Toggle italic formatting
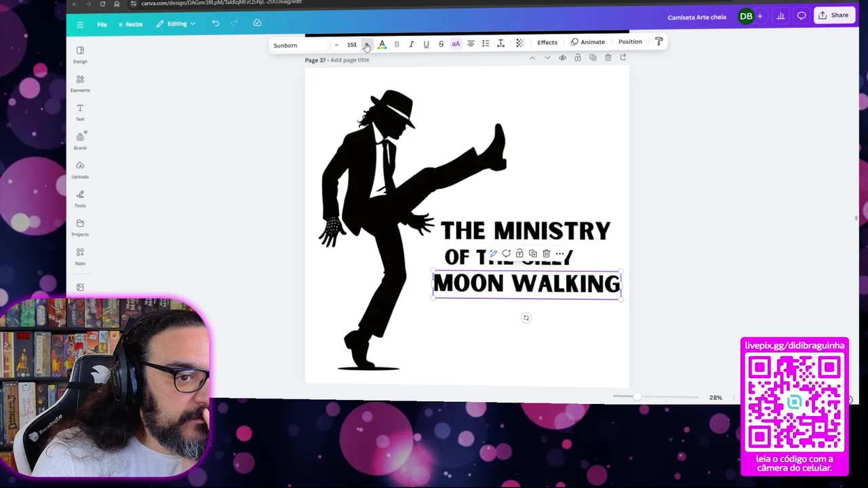This screenshot has width=868, height=488. [411, 45]
